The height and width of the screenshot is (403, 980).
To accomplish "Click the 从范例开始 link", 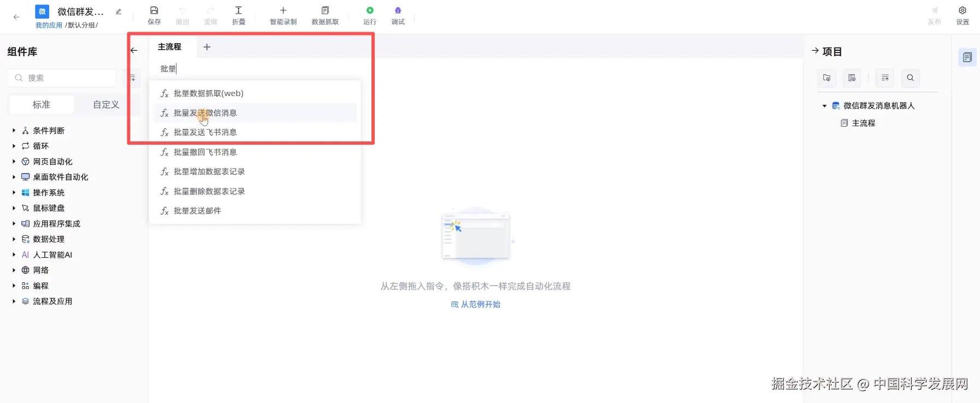I will pyautogui.click(x=476, y=304).
